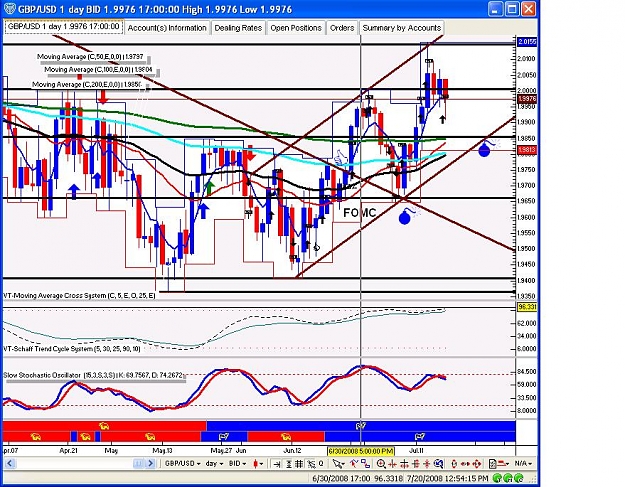Click the May.13 date on time axis
This screenshot has width=625, height=487.
163,451
